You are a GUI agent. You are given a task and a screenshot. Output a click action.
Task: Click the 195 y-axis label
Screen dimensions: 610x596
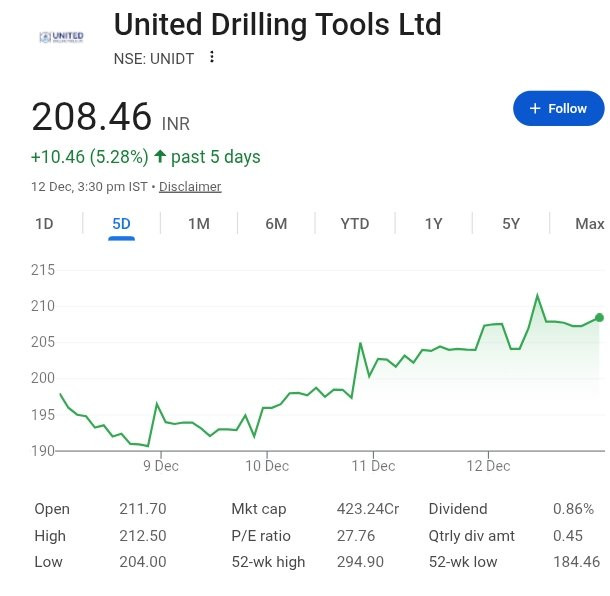pyautogui.click(x=43, y=415)
